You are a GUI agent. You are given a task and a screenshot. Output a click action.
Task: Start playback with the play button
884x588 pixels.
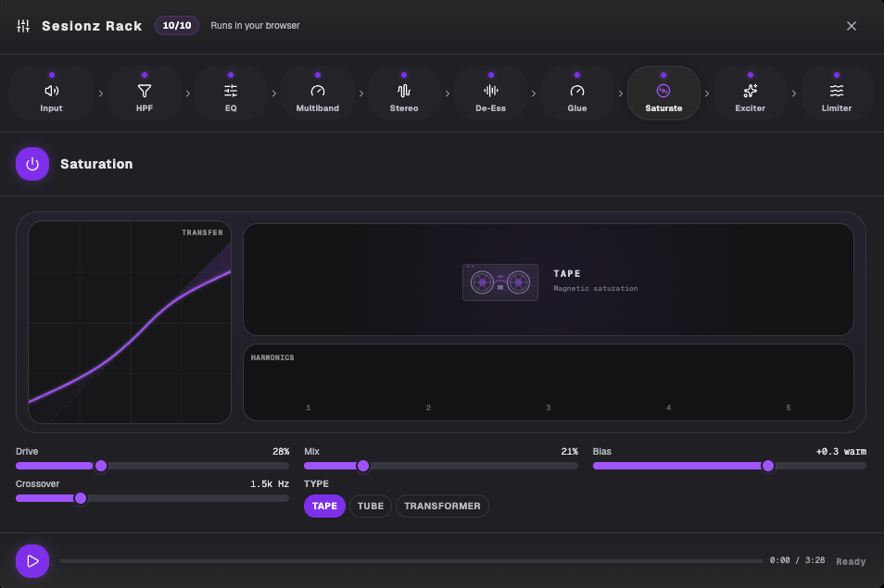(32, 561)
